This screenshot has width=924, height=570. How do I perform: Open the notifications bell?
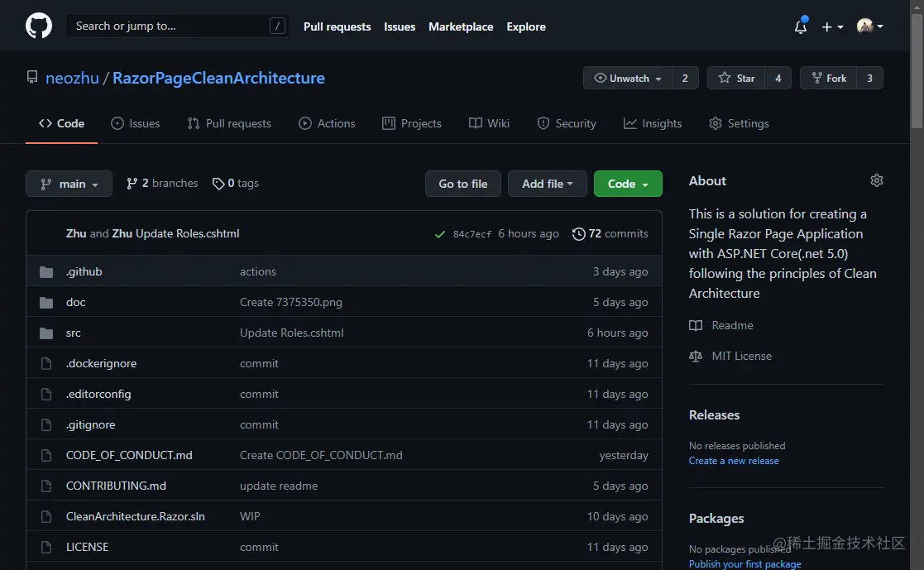[800, 26]
